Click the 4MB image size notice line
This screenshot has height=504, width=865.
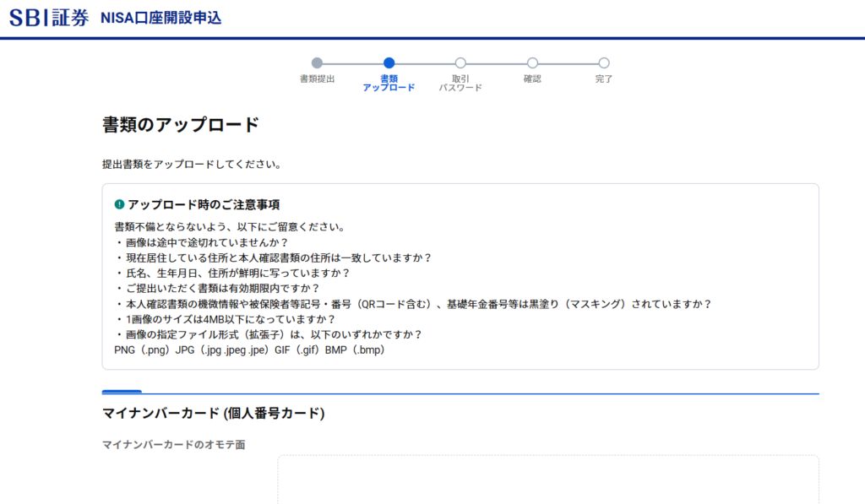click(225, 319)
